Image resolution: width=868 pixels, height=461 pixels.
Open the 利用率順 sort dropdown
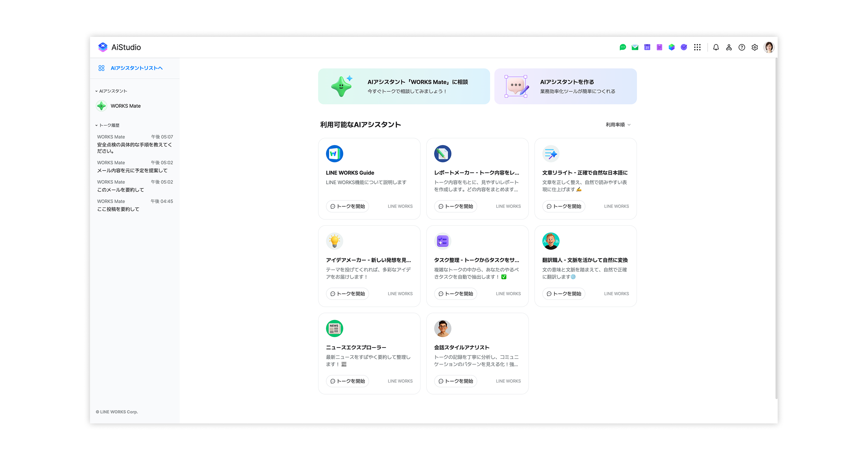point(618,125)
